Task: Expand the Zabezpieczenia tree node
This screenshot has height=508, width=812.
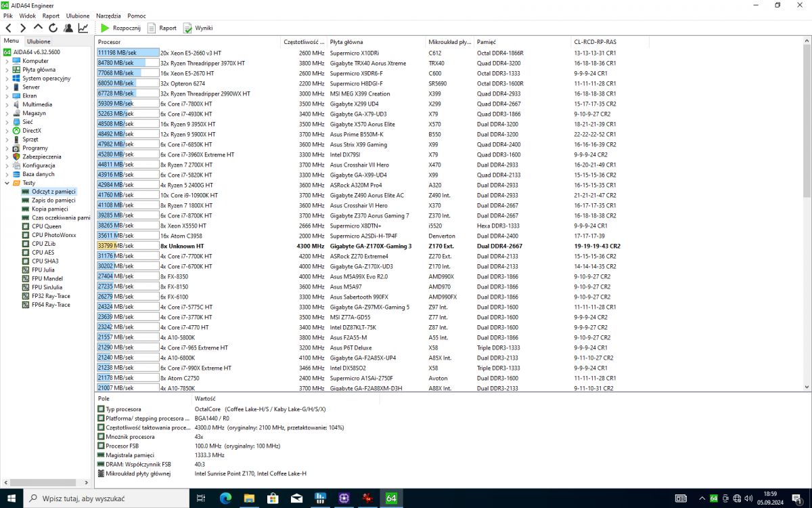Action: pos(7,156)
